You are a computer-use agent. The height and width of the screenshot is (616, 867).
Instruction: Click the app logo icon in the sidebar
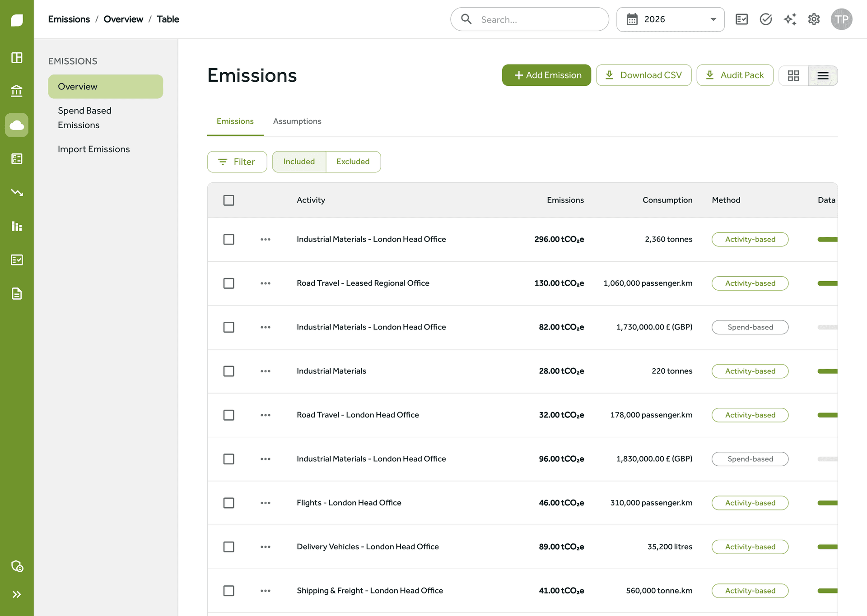click(17, 20)
